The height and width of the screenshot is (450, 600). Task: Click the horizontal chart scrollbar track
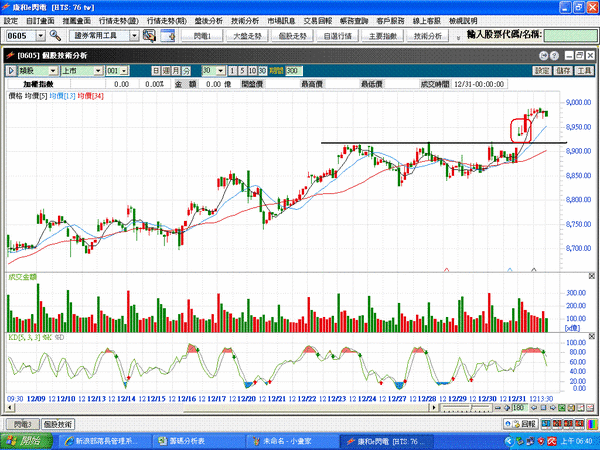pos(223,408)
